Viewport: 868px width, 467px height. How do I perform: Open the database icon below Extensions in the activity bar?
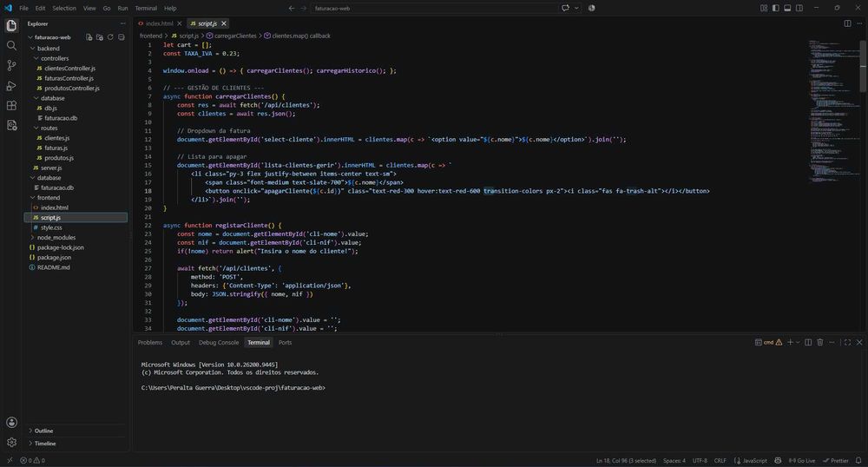[11, 126]
